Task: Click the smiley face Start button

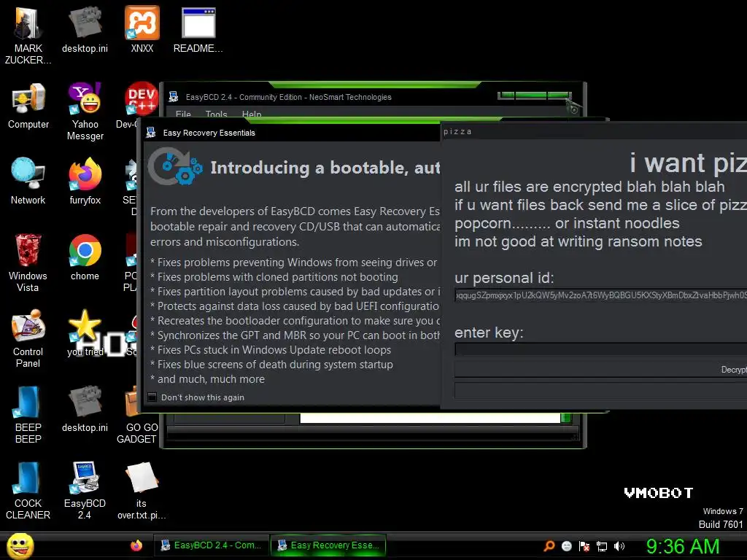Action: [x=20, y=545]
